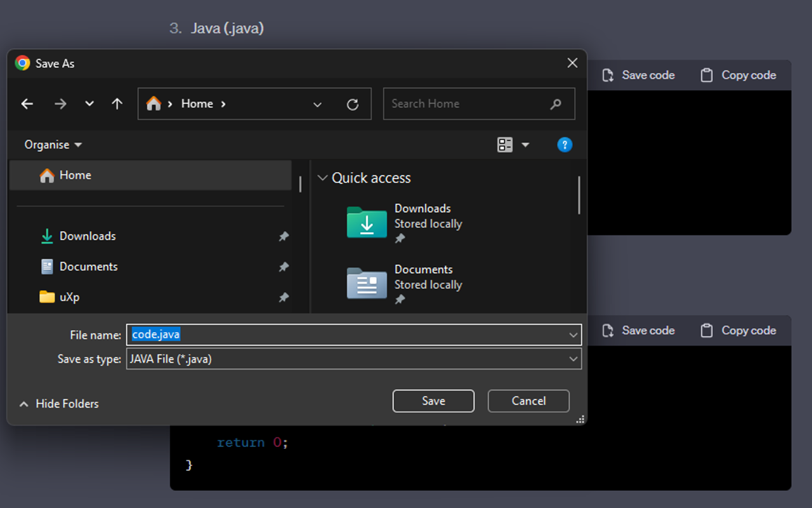Unpin Downloads from the sidebar
This screenshot has width=812, height=508.
click(284, 236)
